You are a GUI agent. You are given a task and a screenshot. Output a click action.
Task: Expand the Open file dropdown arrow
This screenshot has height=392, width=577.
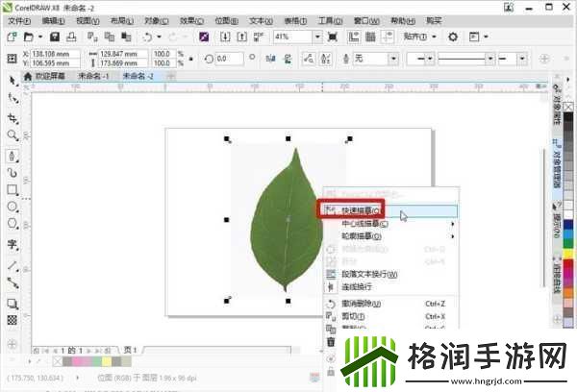point(40,37)
